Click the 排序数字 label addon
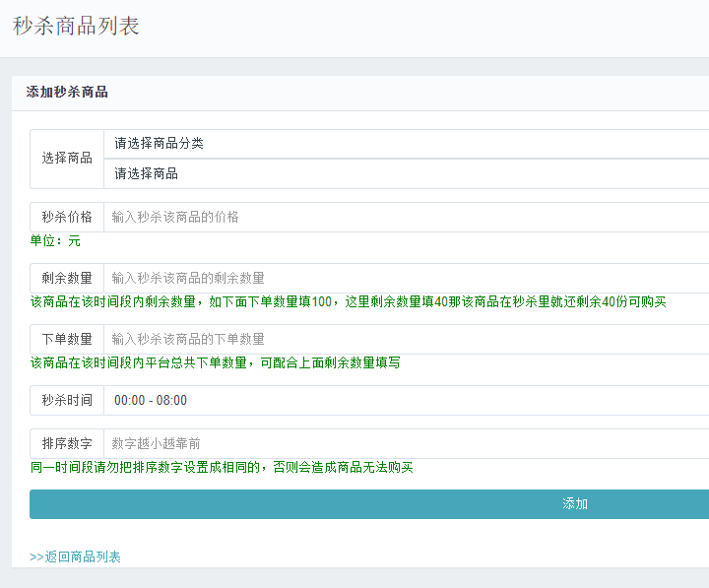This screenshot has height=588, width=709. tap(67, 443)
